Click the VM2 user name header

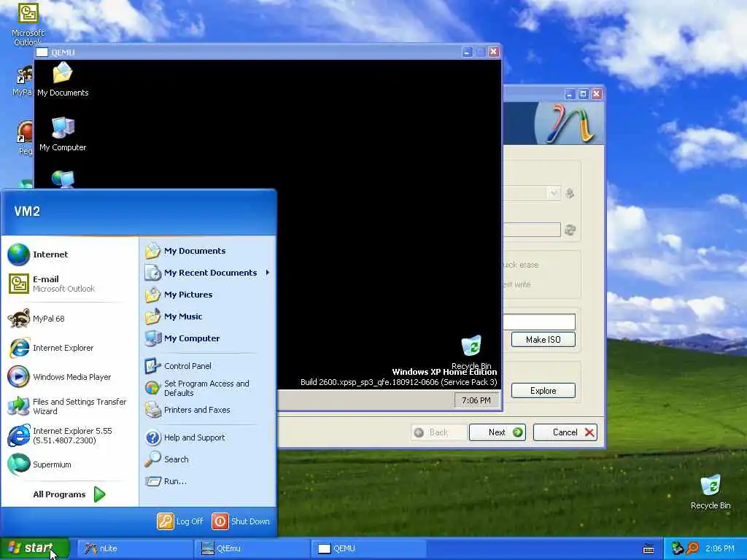click(27, 211)
